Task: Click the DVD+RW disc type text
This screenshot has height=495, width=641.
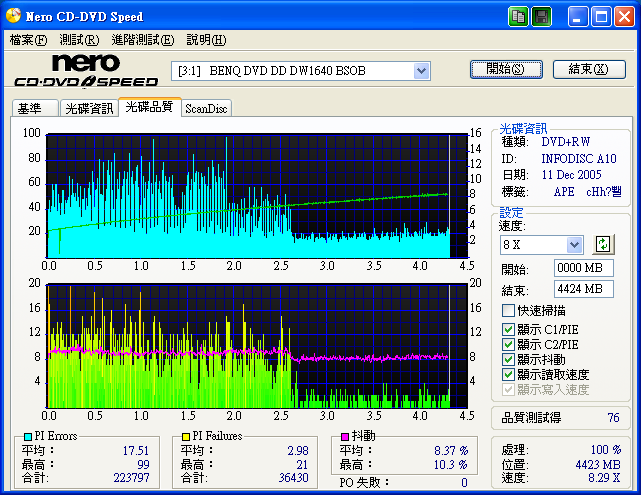Action: click(566, 142)
